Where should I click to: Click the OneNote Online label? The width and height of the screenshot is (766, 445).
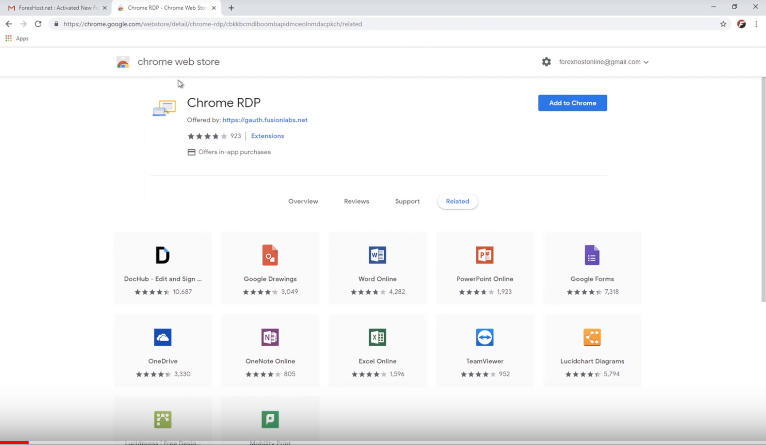coord(270,361)
